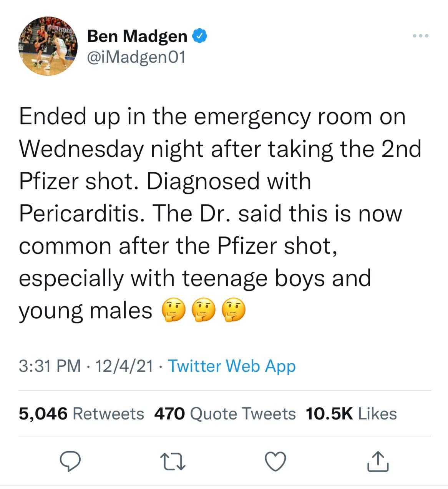The height and width of the screenshot is (489, 448).
Task: Click the Twitter Web App source link
Action: click(232, 366)
